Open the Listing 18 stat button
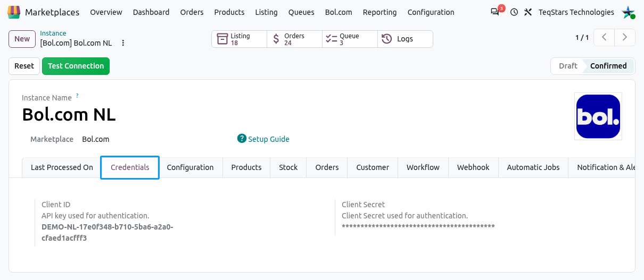Screen dimensions: 644x280 coord(239,39)
